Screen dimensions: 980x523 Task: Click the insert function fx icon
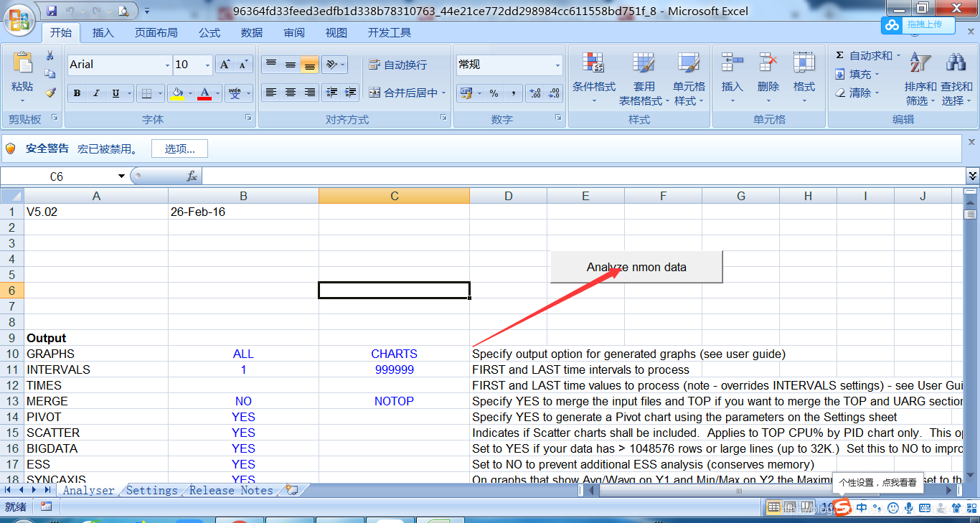[x=192, y=176]
